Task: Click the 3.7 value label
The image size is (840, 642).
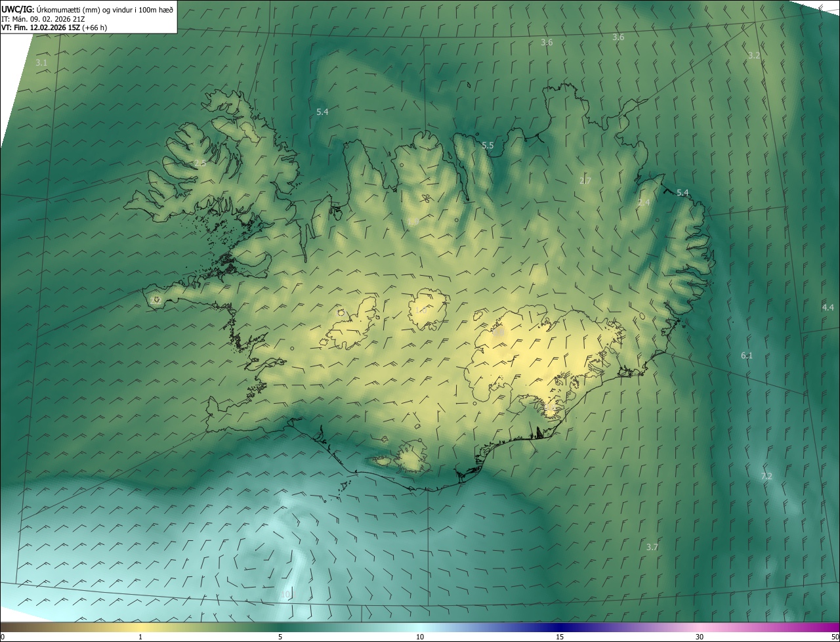Action: [x=652, y=547]
